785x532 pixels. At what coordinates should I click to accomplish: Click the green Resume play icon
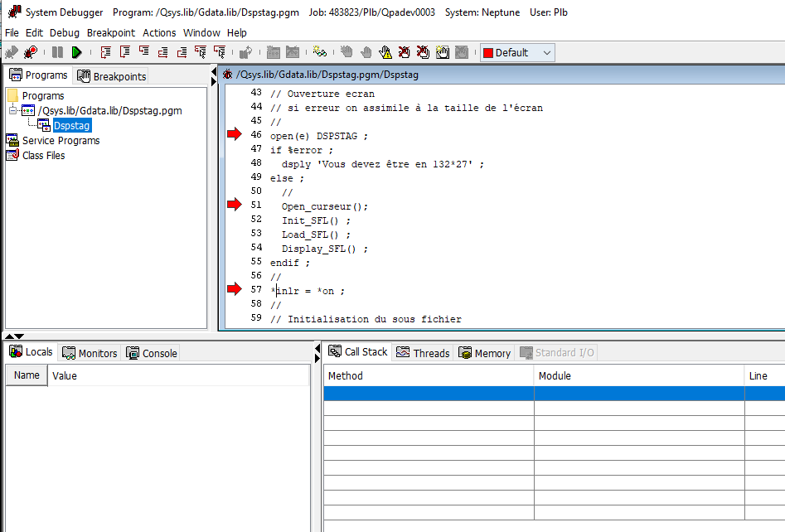pos(76,52)
